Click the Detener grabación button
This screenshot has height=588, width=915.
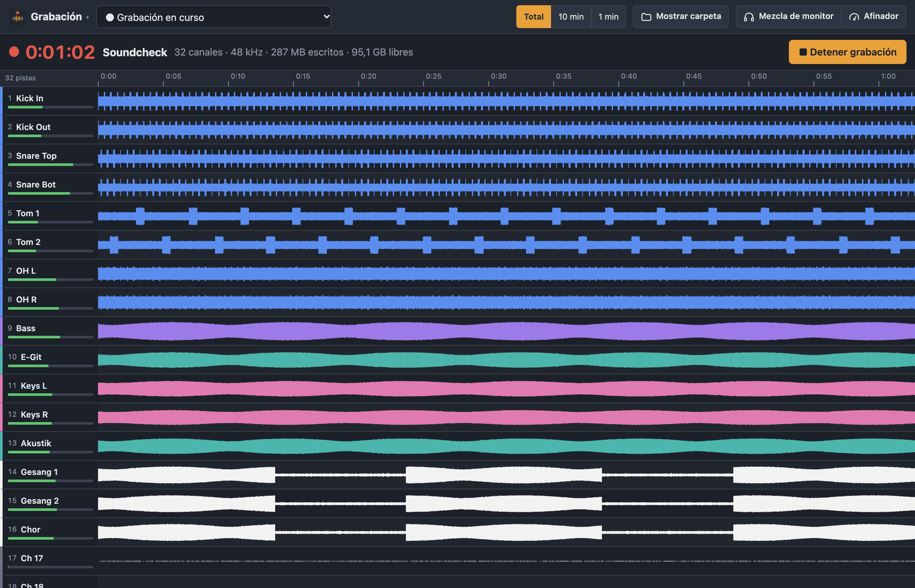point(848,52)
